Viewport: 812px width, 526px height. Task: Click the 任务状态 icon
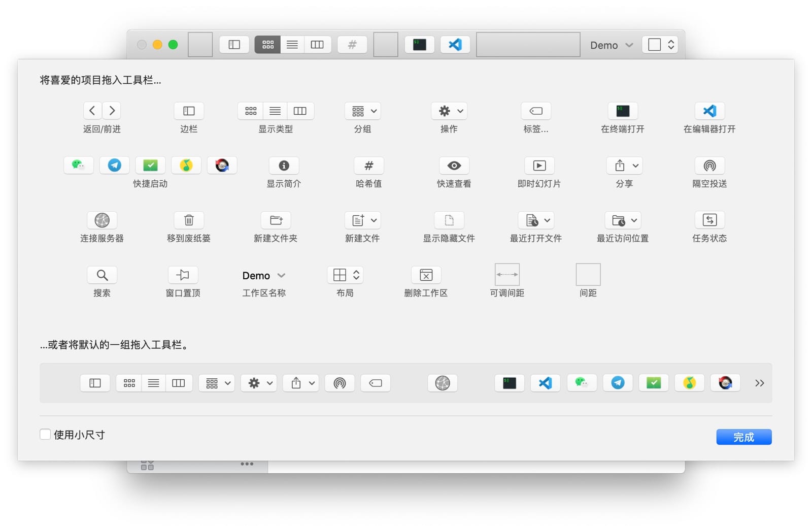click(709, 220)
